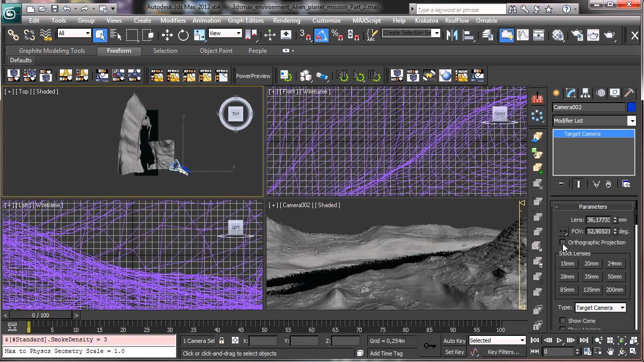Viewport: 644px width, 362px height.
Task: Select the Select and Link tool
Action: [13, 35]
